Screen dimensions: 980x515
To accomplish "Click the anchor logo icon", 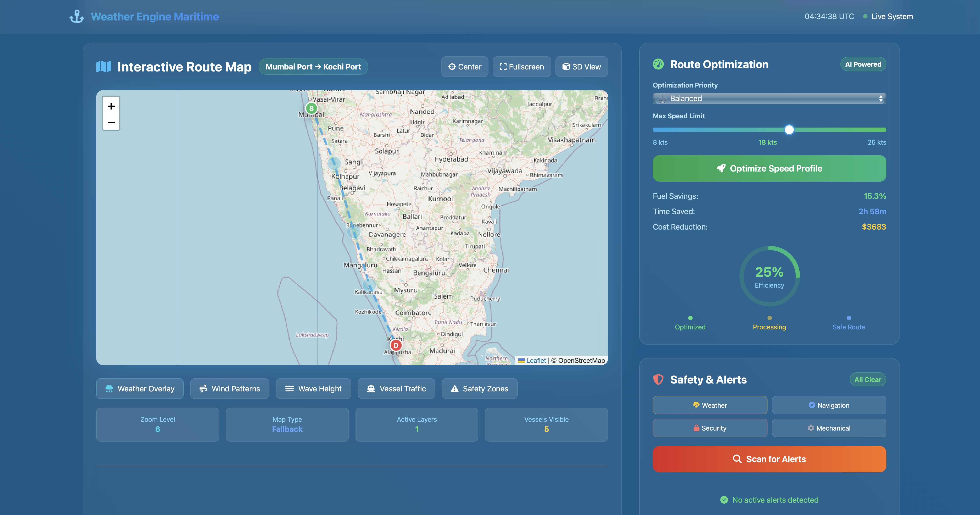I will pyautogui.click(x=76, y=16).
